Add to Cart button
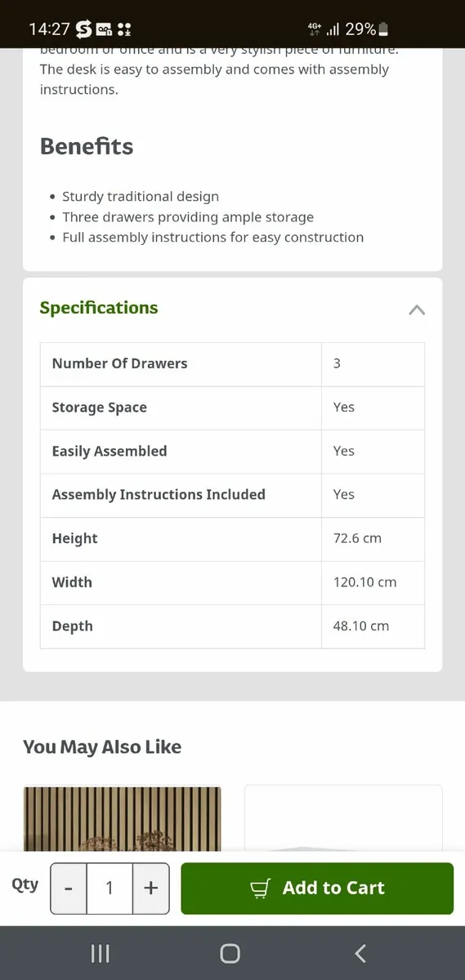Viewport: 465px width, 980px height. tap(317, 889)
